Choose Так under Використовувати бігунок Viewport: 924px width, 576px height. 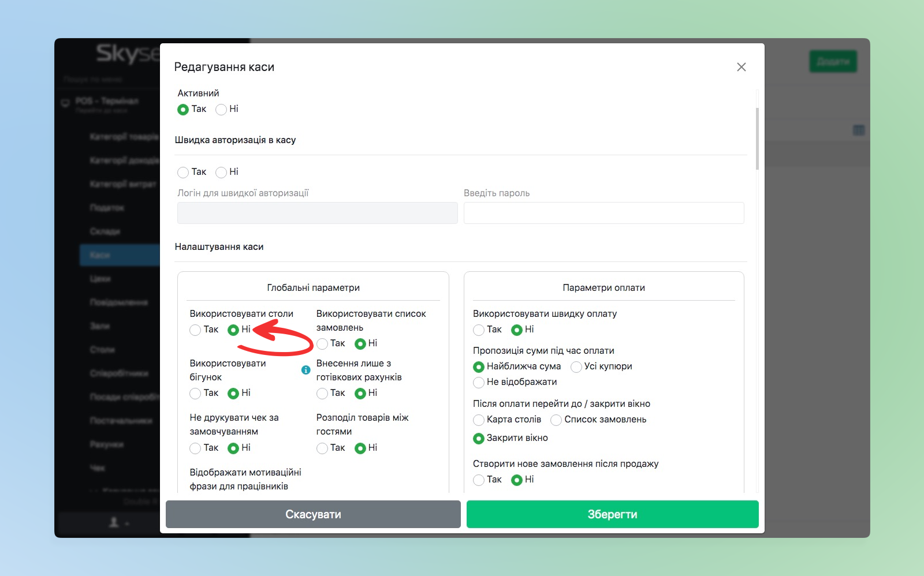[x=195, y=394]
